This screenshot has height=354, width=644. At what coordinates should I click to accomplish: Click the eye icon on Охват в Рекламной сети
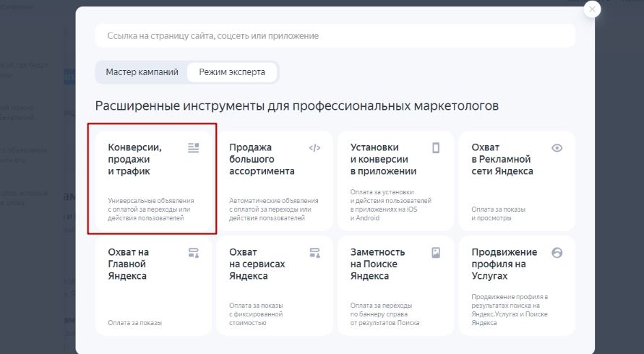pyautogui.click(x=557, y=148)
